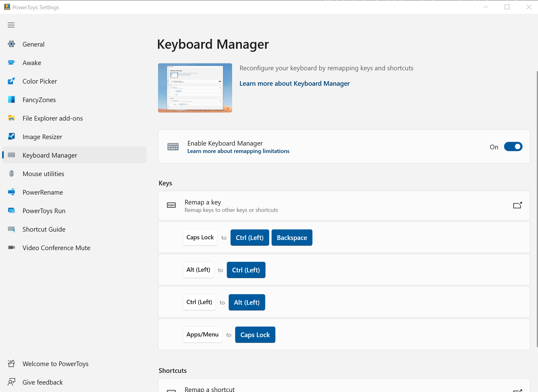This screenshot has width=538, height=392.
Task: Click the PowerRename icon
Action: (11, 192)
